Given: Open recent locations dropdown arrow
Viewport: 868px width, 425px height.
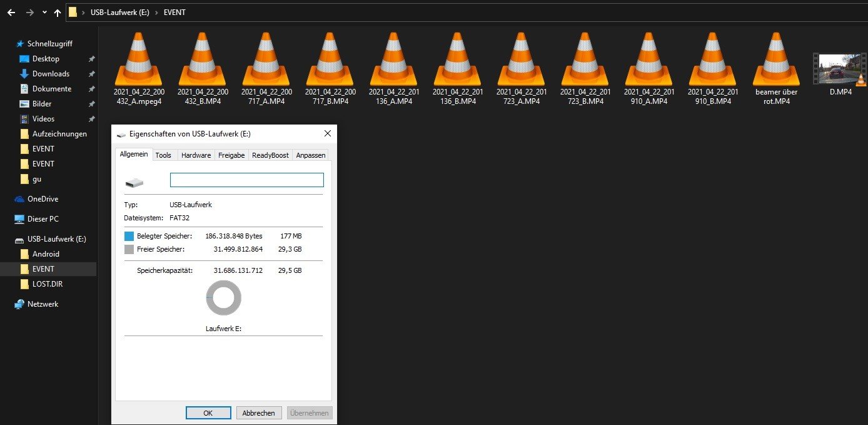Looking at the screenshot, I should pos(44,13).
